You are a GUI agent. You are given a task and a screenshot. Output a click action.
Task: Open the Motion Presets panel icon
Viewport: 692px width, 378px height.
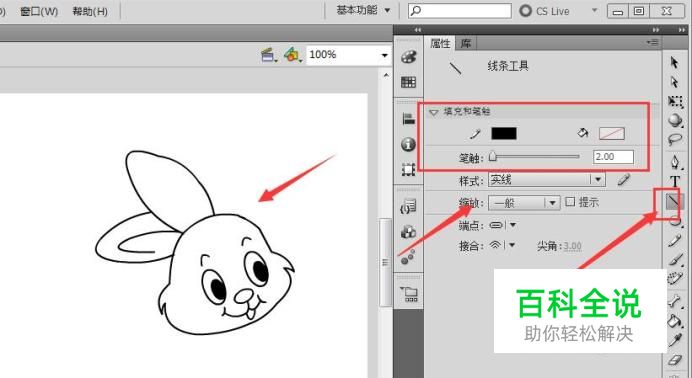[408, 257]
